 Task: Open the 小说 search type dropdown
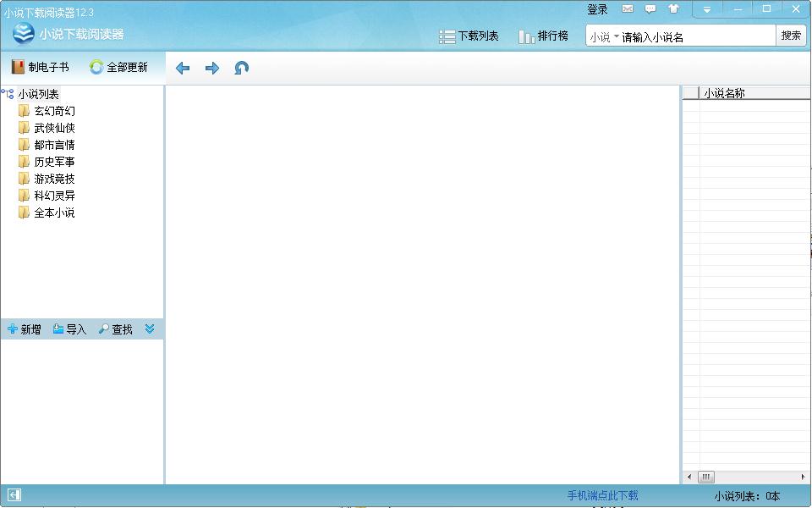click(x=604, y=36)
